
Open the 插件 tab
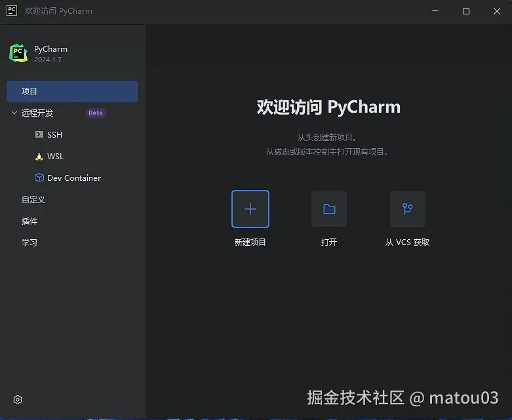point(30,221)
